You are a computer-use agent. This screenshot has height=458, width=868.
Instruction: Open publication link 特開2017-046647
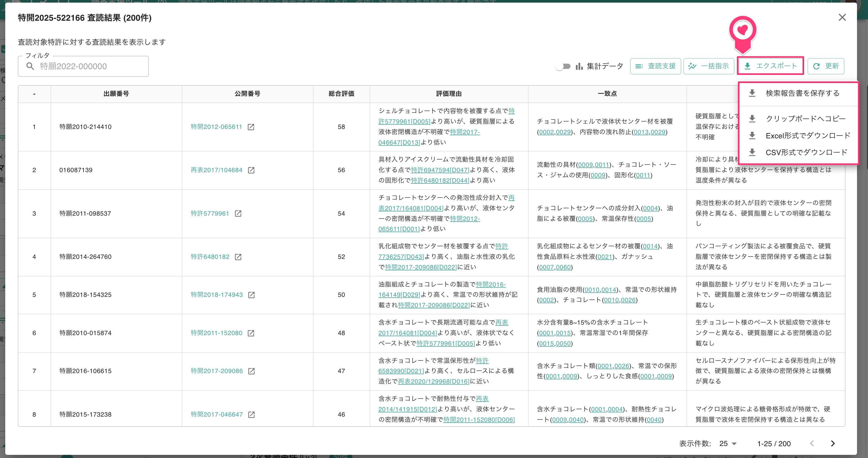[x=217, y=415]
